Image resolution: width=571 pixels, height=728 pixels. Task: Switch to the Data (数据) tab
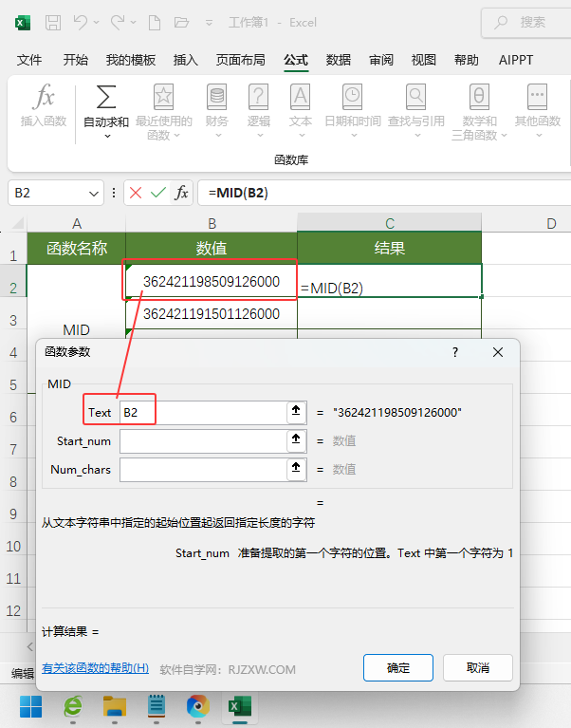(339, 60)
